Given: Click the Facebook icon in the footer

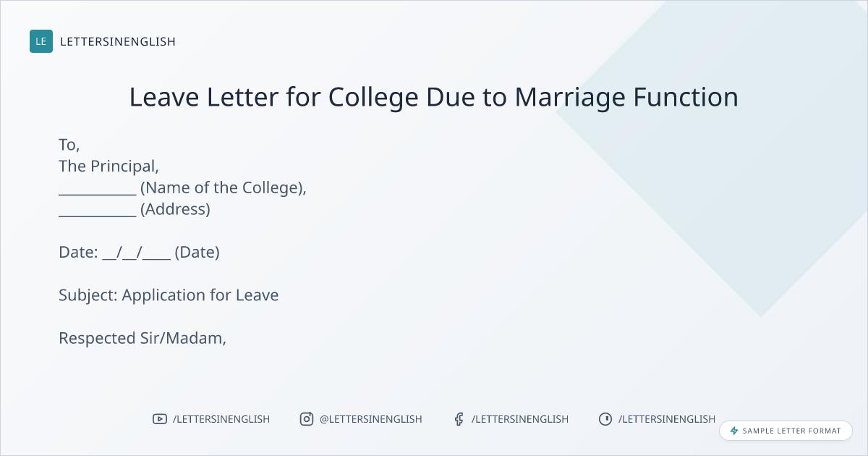Looking at the screenshot, I should coord(458,419).
